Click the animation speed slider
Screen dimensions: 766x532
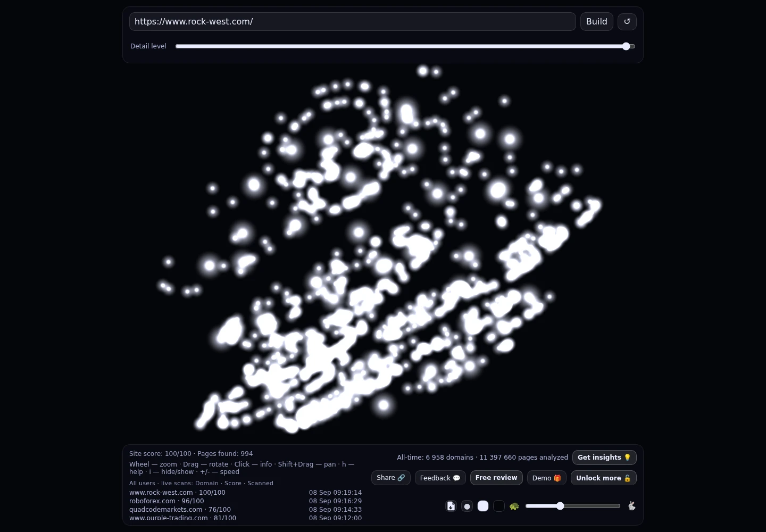point(573,506)
